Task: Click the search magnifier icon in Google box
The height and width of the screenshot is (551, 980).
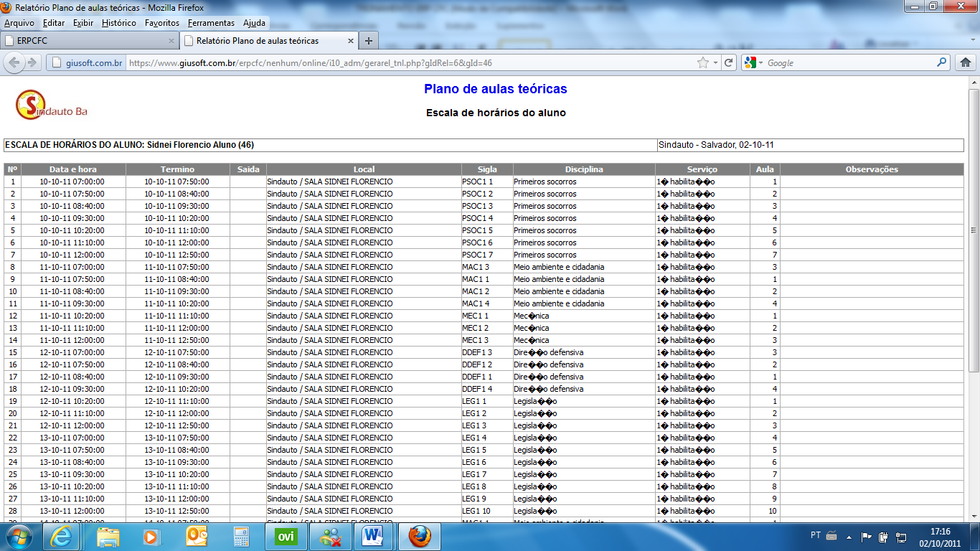Action: [943, 62]
